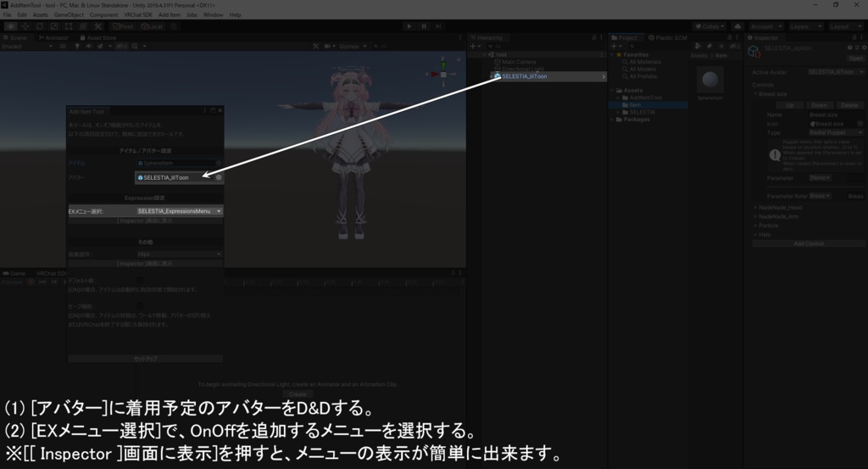Open the Active Avatar dropdown
The width and height of the screenshot is (868, 469).
click(835, 72)
